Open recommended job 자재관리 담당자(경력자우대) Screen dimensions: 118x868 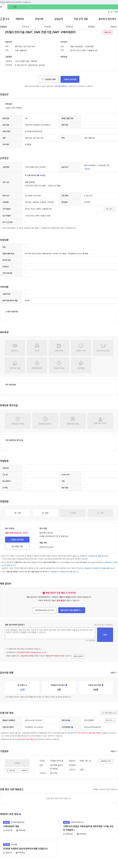(x=25, y=848)
